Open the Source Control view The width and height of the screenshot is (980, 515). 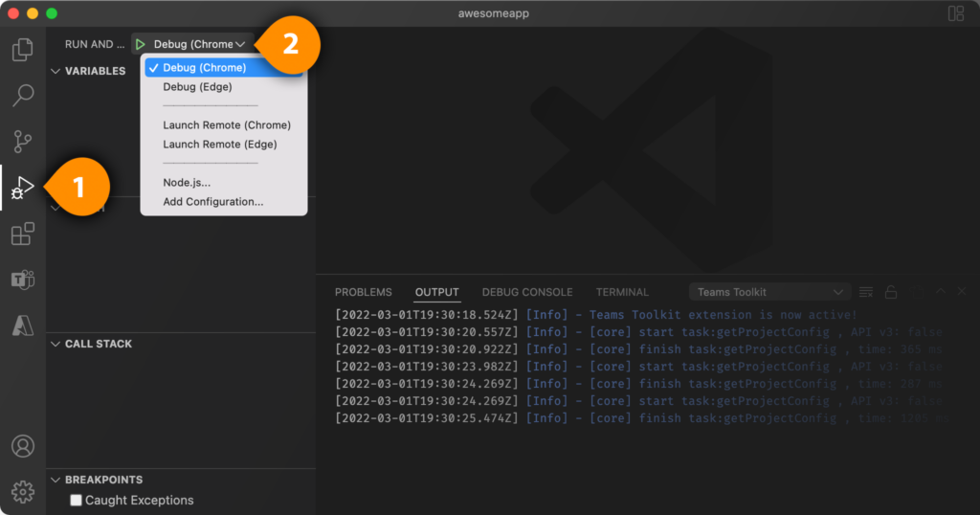coord(22,142)
